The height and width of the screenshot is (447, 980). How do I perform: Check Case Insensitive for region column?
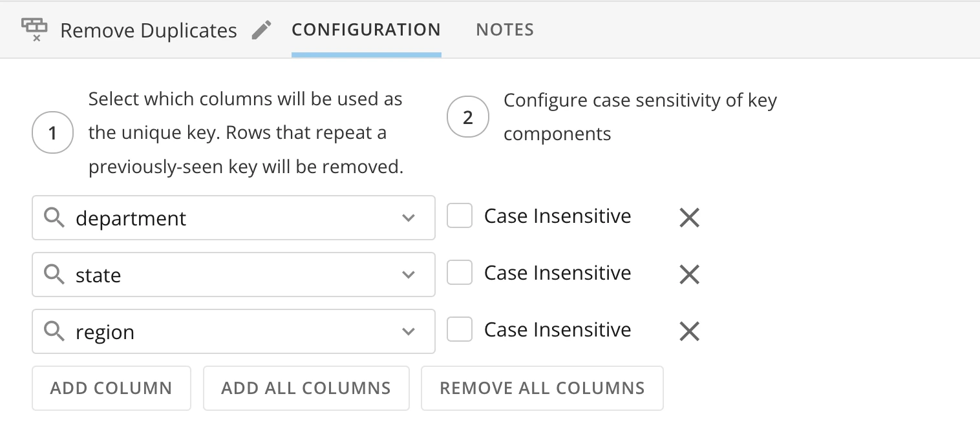(460, 329)
